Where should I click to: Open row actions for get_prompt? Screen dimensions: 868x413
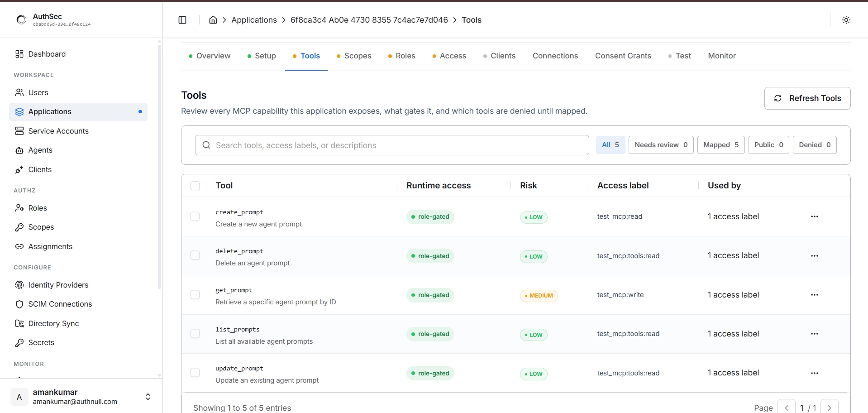tap(815, 295)
